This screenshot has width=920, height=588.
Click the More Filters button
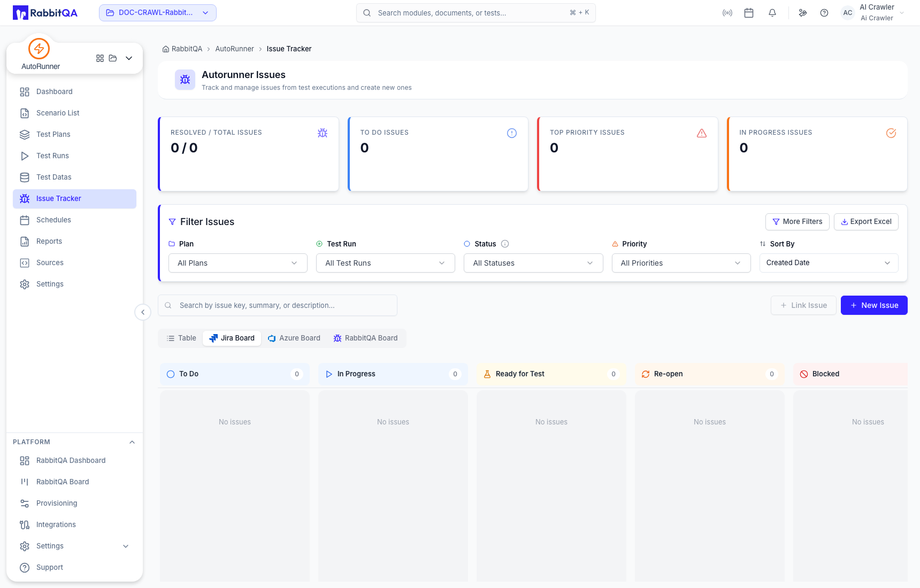[x=798, y=222]
